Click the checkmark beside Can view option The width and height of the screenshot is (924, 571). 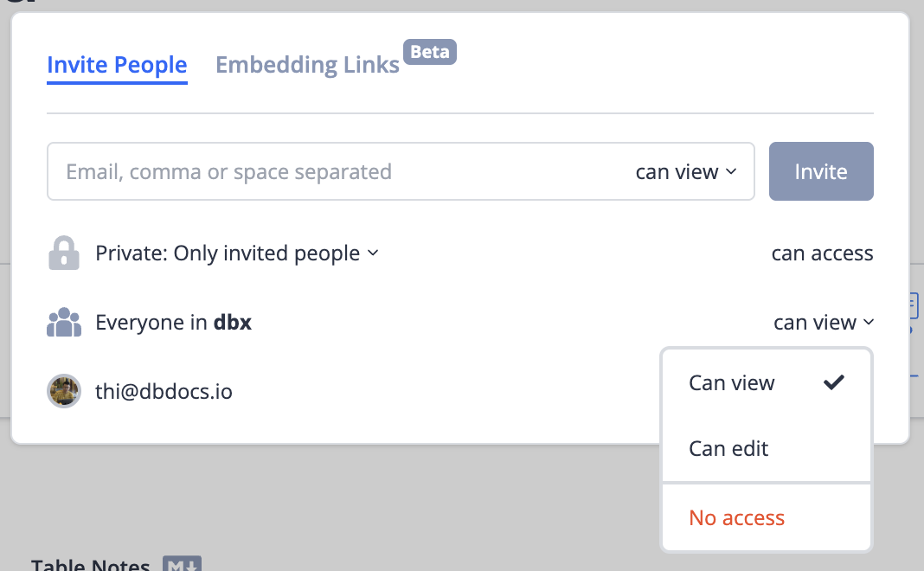click(x=833, y=382)
